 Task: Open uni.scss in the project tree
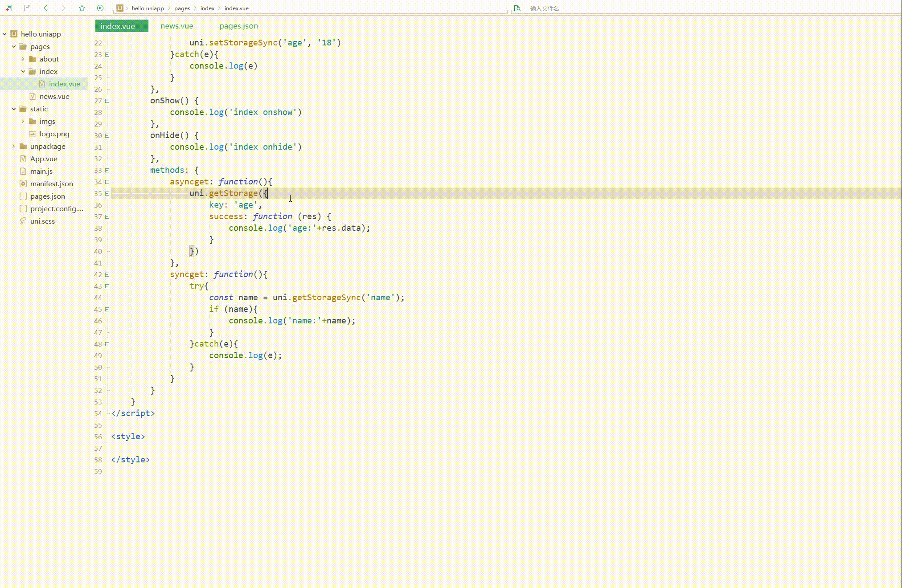[42, 221]
